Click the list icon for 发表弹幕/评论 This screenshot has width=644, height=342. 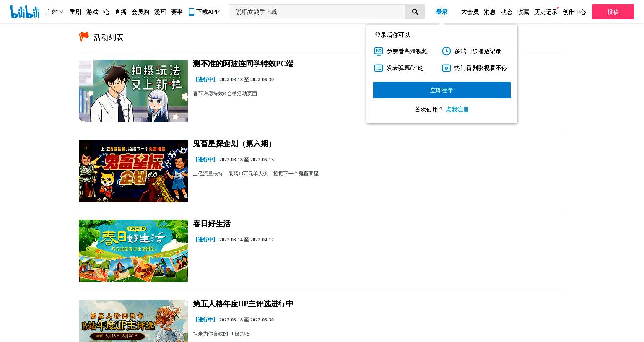point(379,68)
